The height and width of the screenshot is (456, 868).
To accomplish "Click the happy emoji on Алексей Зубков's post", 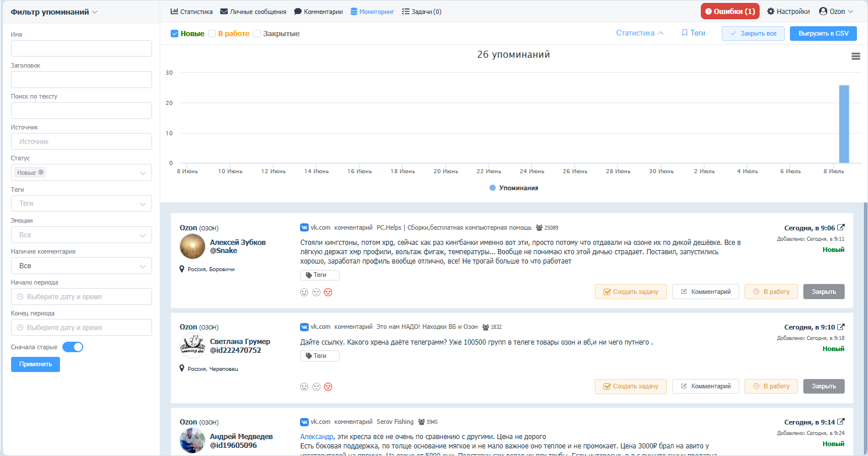I will pyautogui.click(x=304, y=292).
